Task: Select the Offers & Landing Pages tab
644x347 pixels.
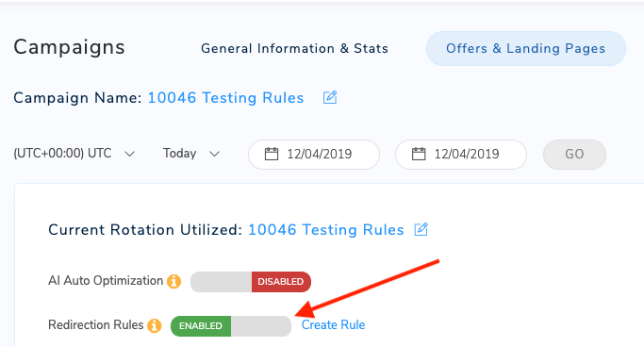Action: click(x=526, y=48)
